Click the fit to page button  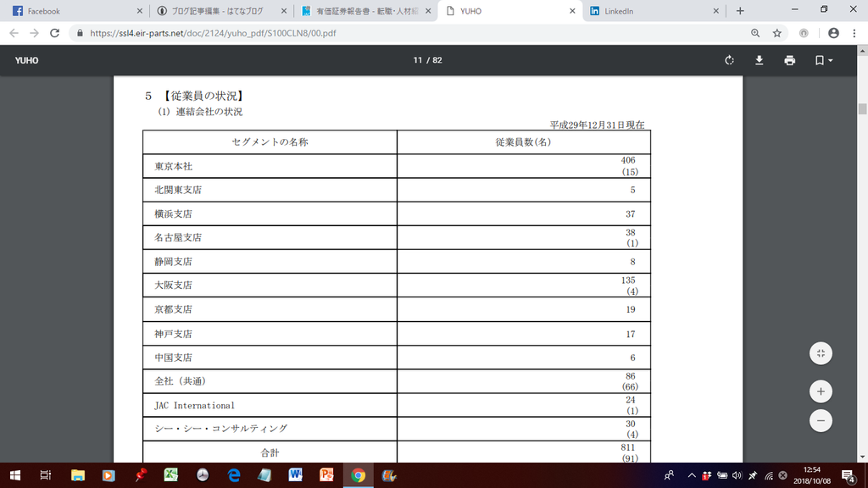point(821,353)
